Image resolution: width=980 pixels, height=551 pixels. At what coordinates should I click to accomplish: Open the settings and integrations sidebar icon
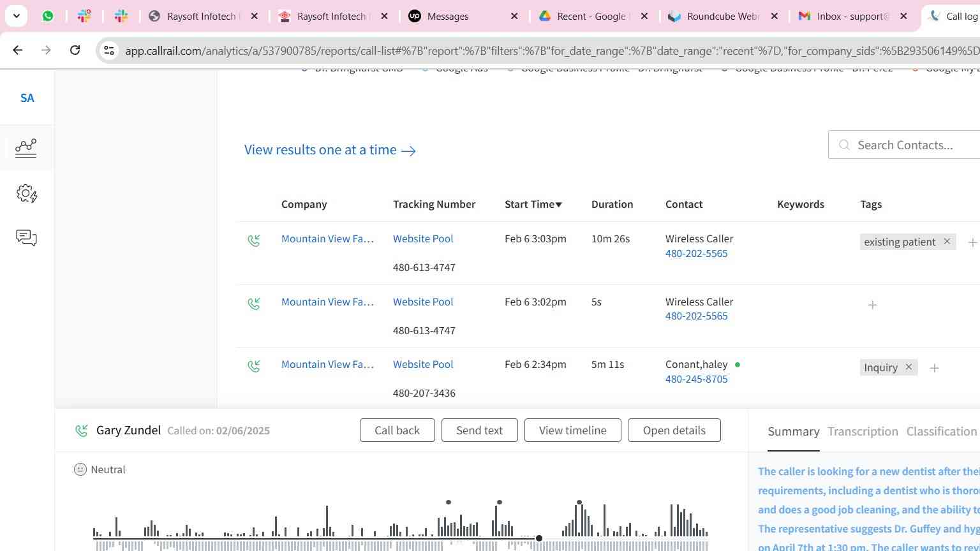coord(26,193)
